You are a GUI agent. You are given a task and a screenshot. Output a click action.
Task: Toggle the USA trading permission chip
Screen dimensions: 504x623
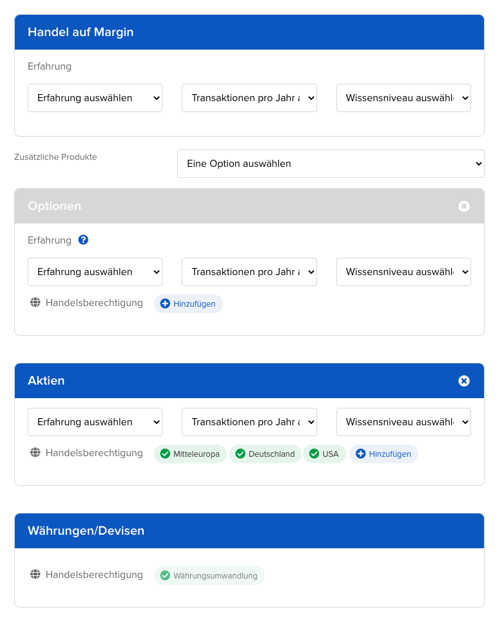click(324, 454)
